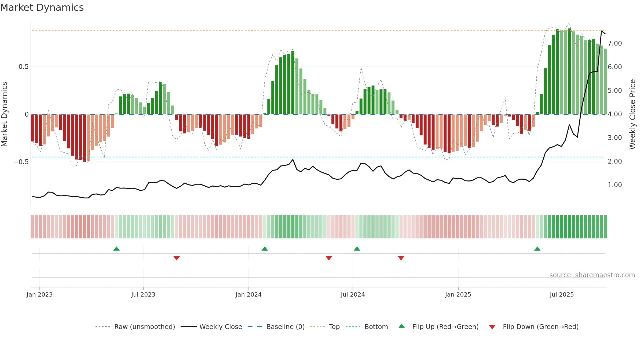The width and height of the screenshot is (644, 362).
Task: Toggle the Raw (unsmoothed) legend entry
Action: coord(135,327)
